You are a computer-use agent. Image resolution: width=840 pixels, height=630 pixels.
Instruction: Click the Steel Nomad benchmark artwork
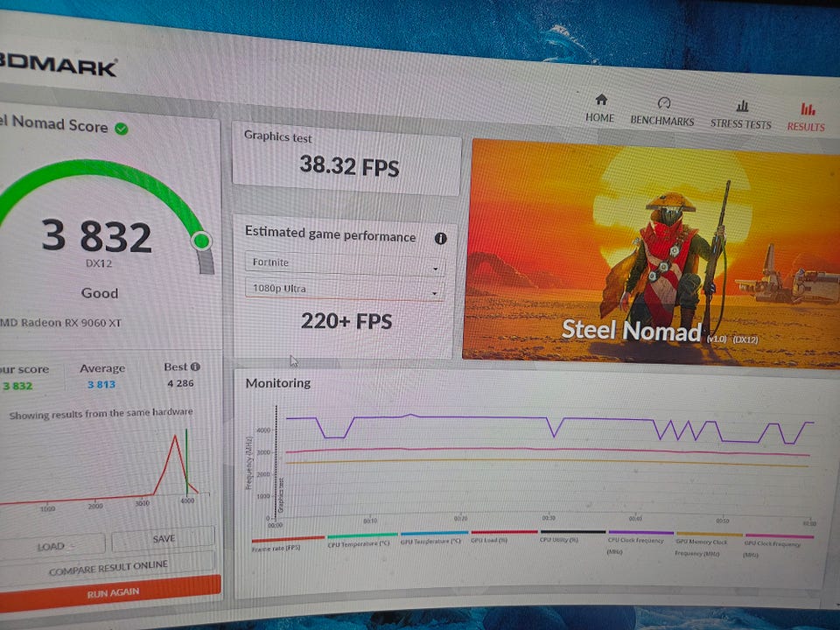(x=651, y=254)
